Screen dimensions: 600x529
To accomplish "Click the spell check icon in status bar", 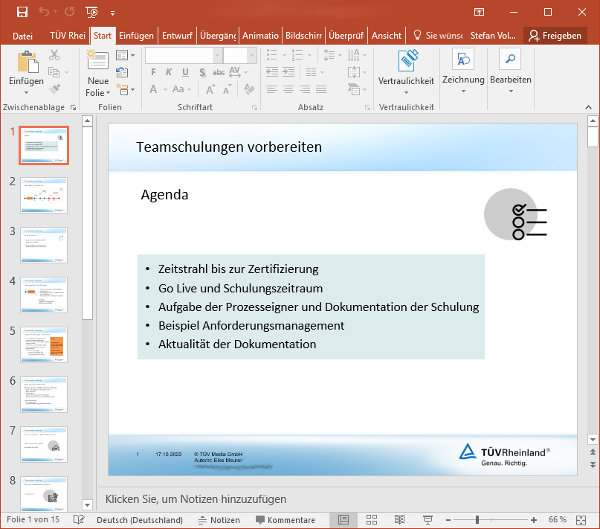I will tap(79, 520).
